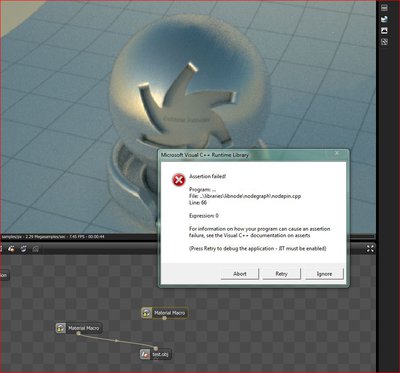Click the node graph icon in right sidebar
The width and height of the screenshot is (400, 373).
pyautogui.click(x=384, y=42)
